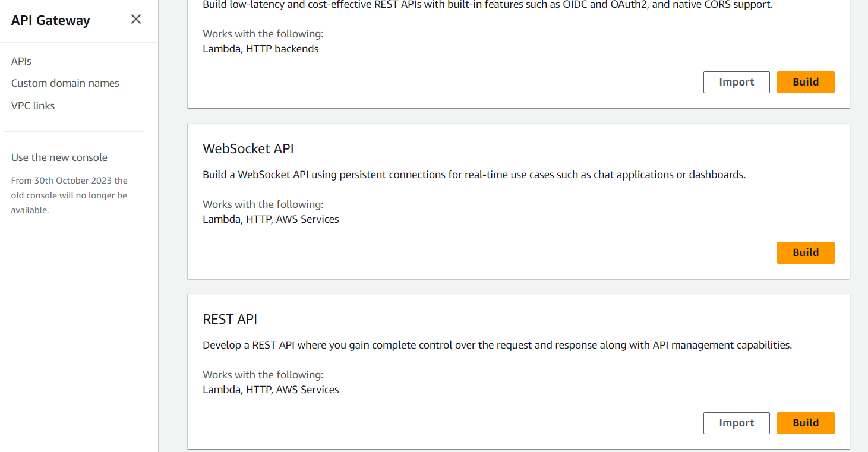Select the REST API heading
This screenshot has width=868, height=452.
(x=230, y=319)
